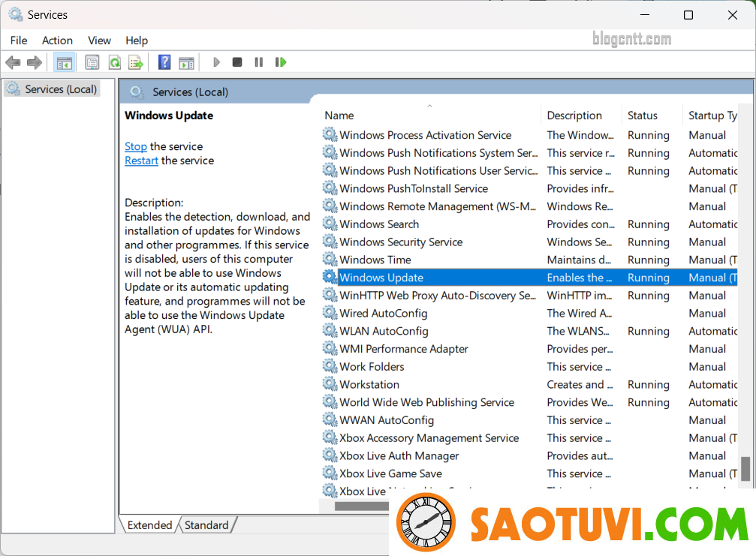Image resolution: width=756 pixels, height=556 pixels.
Task: Go back using the Back arrow
Action: tap(13, 62)
